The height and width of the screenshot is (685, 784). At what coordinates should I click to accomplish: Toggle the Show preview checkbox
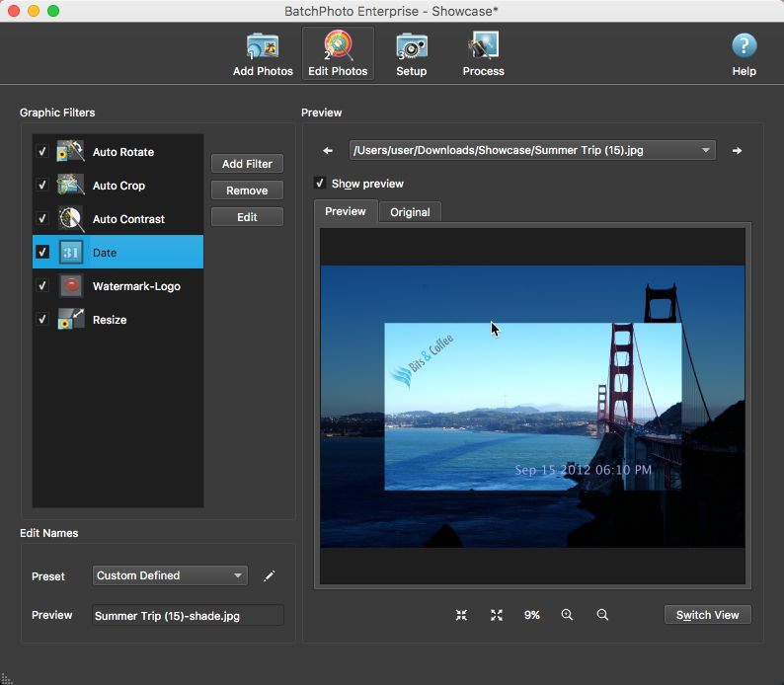320,183
